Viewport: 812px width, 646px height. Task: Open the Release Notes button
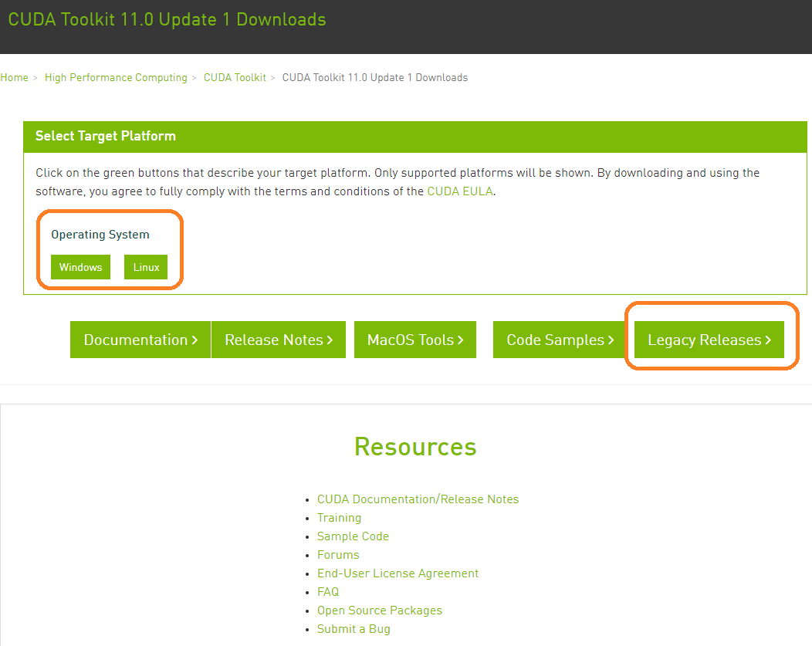point(279,340)
